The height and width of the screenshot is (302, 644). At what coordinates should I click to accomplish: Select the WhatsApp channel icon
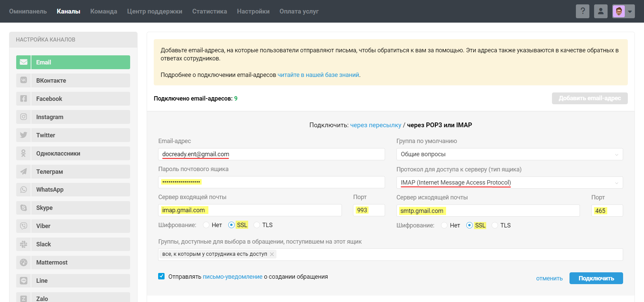click(x=24, y=190)
